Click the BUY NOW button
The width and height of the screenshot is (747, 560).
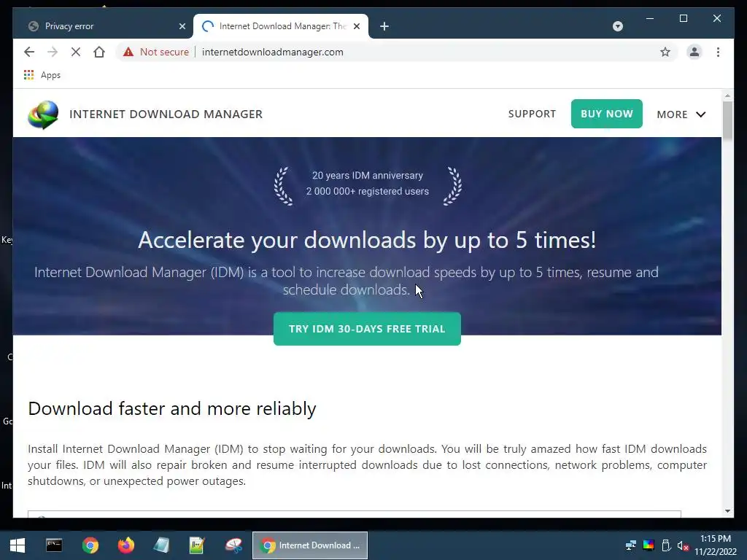click(606, 114)
